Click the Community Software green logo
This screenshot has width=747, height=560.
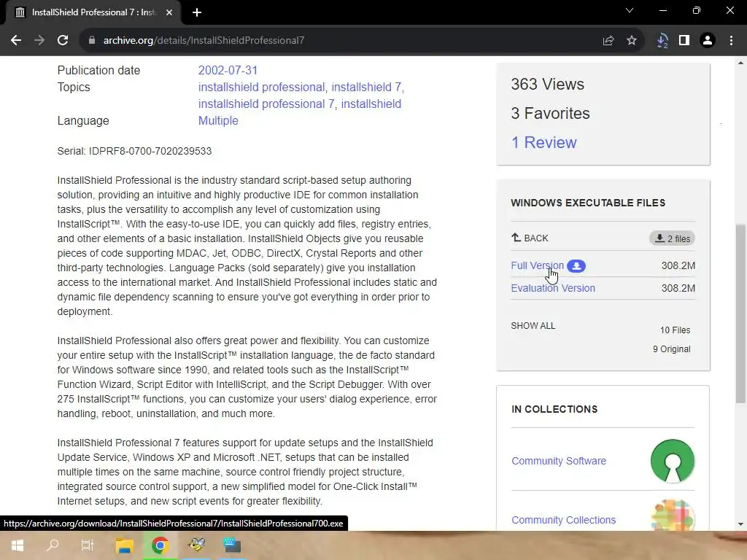pos(672,461)
